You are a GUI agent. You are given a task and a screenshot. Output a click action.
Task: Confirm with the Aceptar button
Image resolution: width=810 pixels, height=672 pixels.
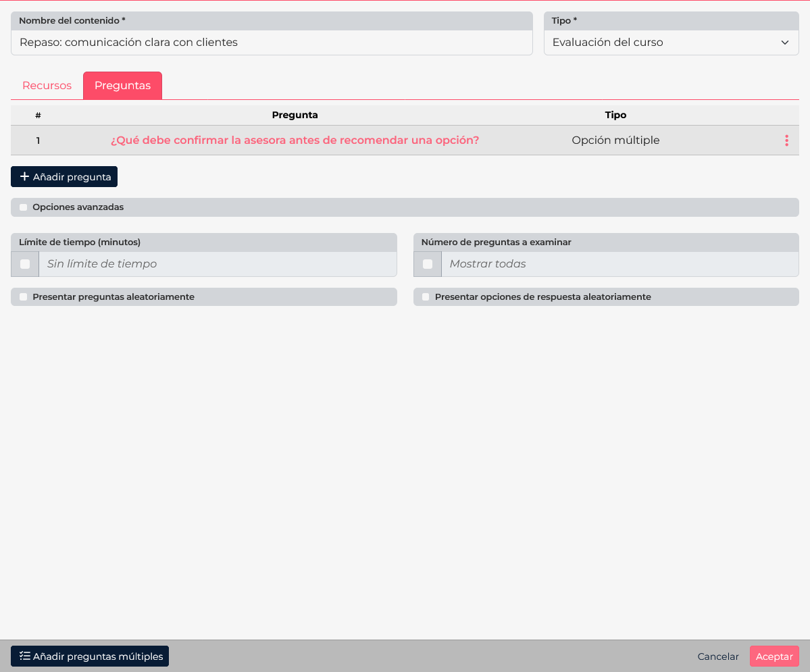pos(774,656)
